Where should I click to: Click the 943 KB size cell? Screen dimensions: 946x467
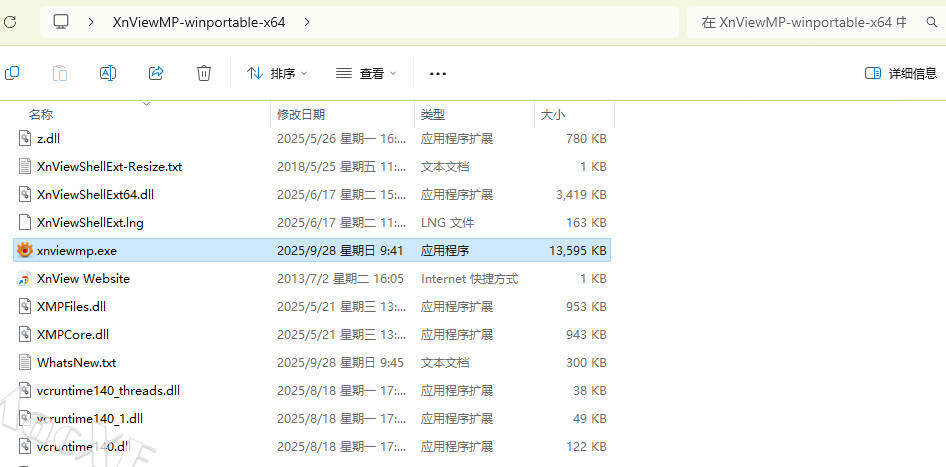[586, 334]
